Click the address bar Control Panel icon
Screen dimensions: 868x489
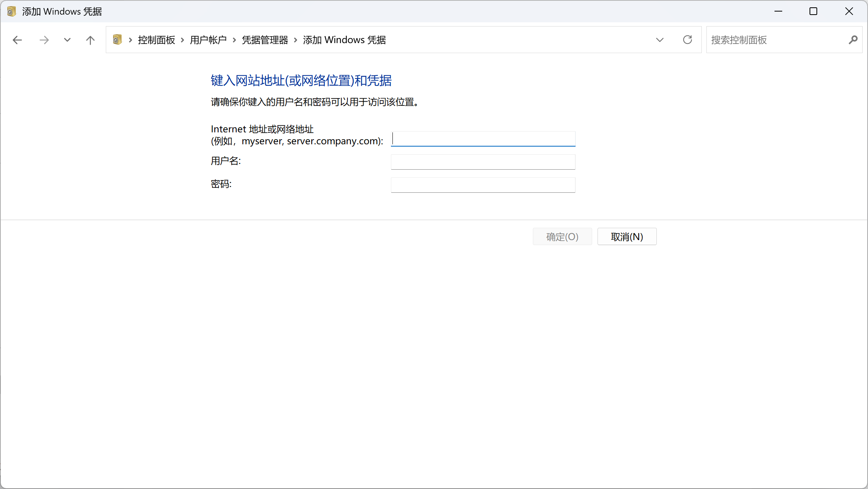pyautogui.click(x=117, y=40)
